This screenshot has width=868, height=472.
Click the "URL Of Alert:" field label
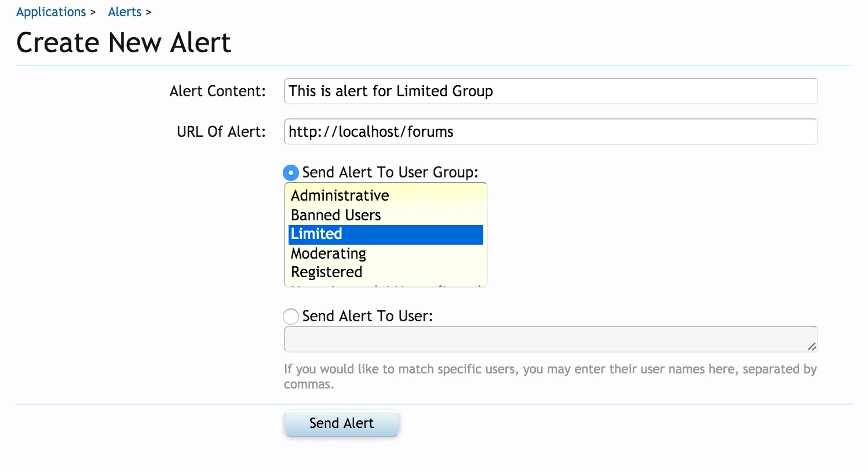point(221,132)
